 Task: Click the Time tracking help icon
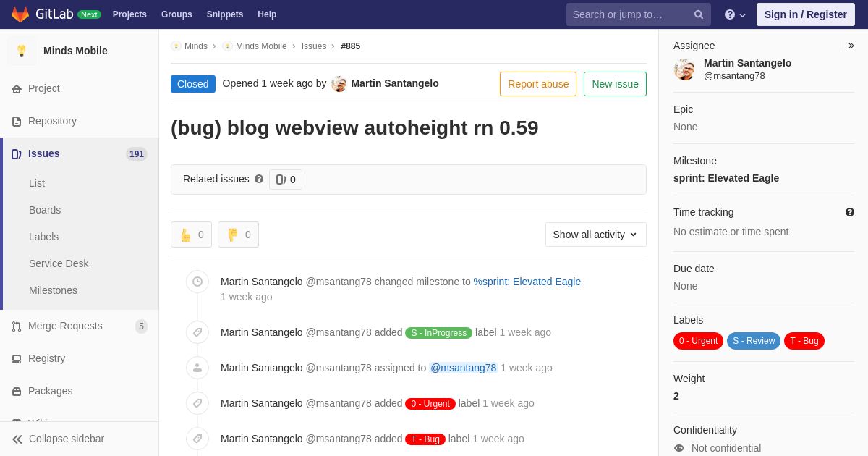850,212
